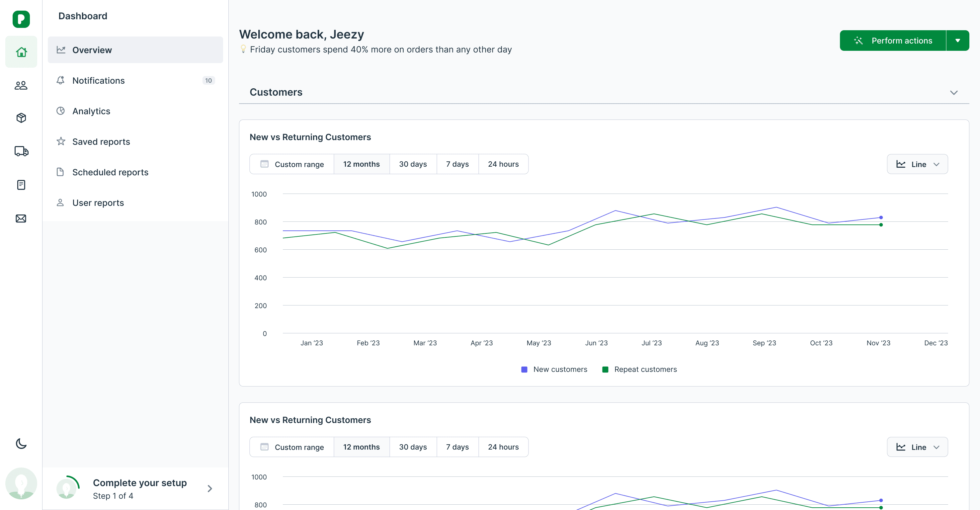Open the Perform actions dropdown arrow
The height and width of the screenshot is (510, 980).
pyautogui.click(x=957, y=41)
